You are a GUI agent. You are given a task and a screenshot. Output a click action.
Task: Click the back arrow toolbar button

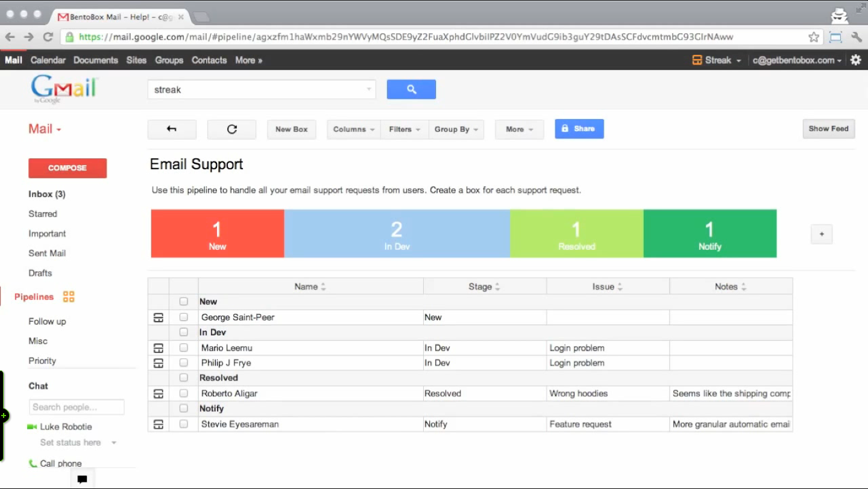click(x=172, y=129)
